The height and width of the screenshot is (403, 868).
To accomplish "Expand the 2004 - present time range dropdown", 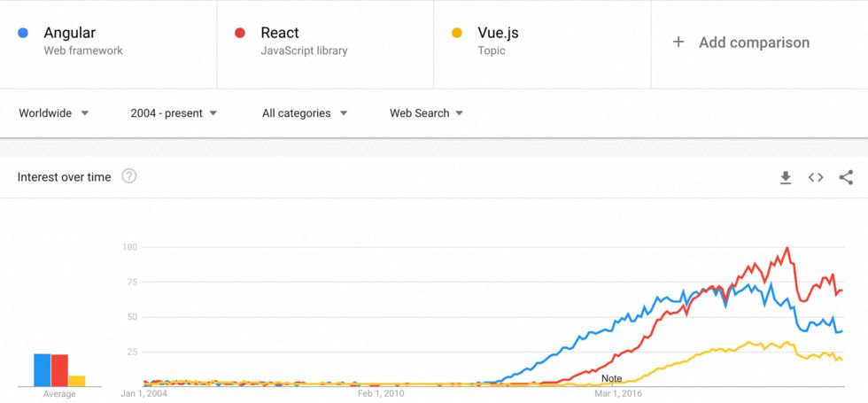I will (x=174, y=113).
